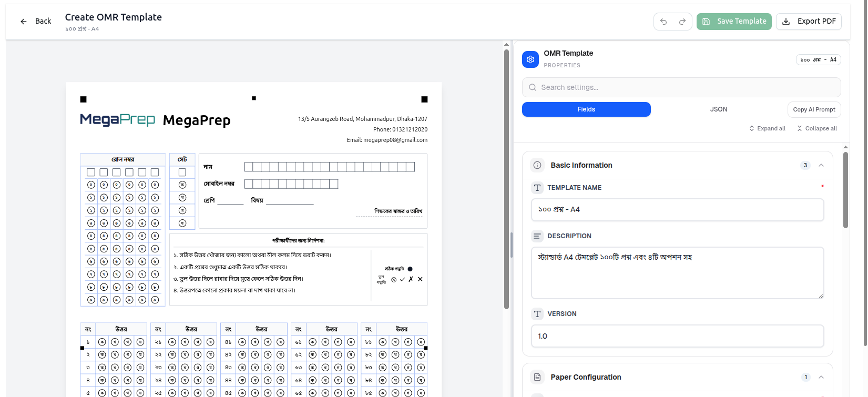Select answer bubble ক for question ১
This screenshot has width=868, height=397.
102,342
